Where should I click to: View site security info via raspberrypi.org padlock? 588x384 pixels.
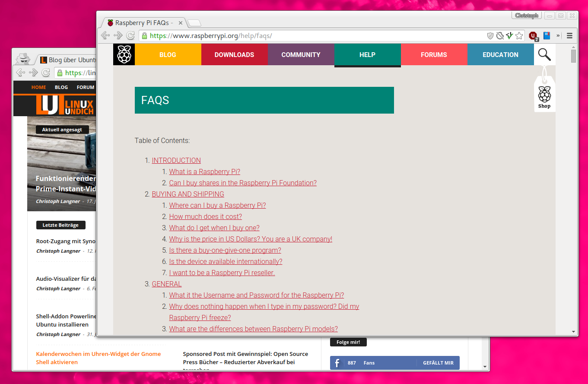[144, 36]
